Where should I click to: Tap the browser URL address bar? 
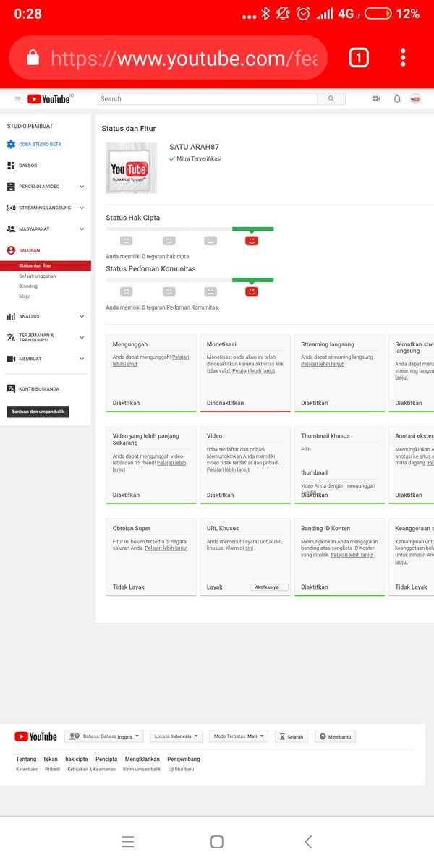[169, 59]
